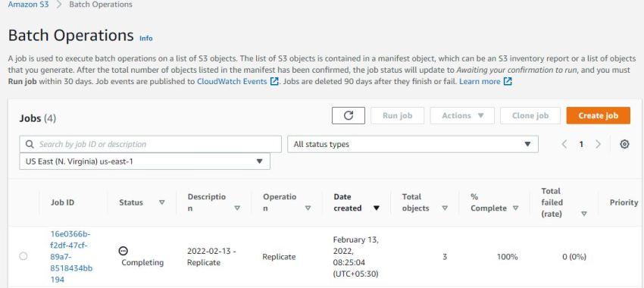Click the Batch Operations breadcrumb

coord(101,5)
